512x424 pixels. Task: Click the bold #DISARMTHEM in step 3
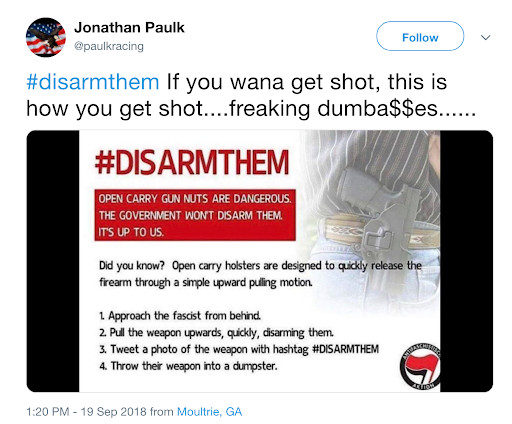[x=345, y=349]
